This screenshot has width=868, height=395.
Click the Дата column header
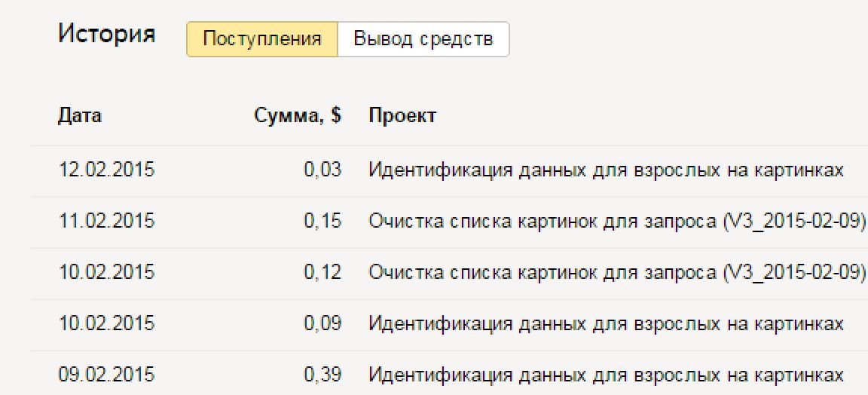coord(80,116)
